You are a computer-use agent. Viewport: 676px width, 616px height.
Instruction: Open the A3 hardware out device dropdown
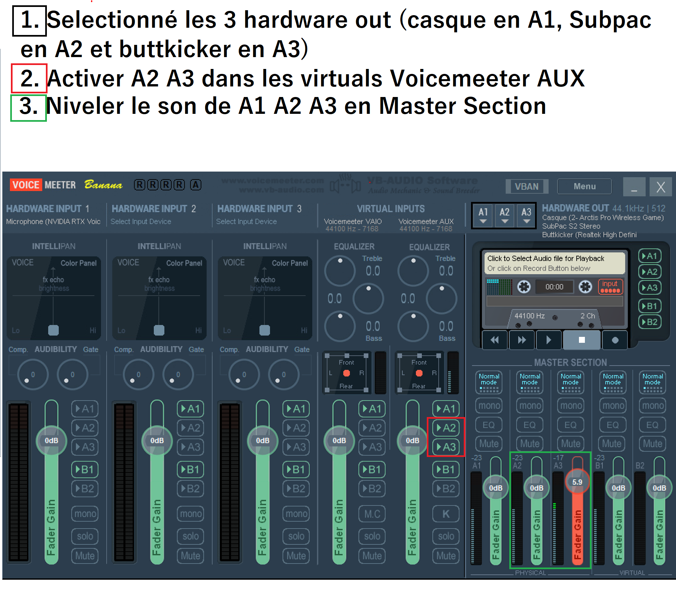(x=526, y=215)
